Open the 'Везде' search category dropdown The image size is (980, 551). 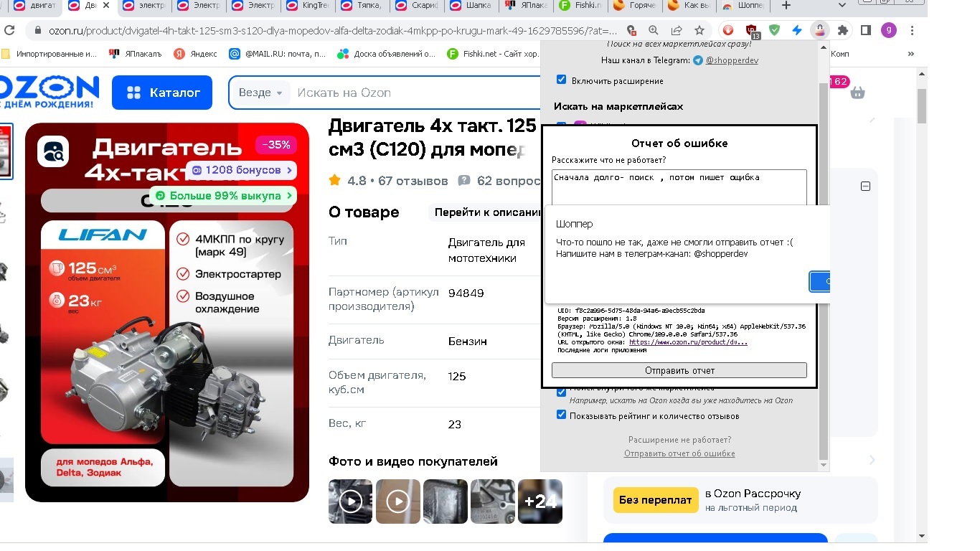(x=261, y=93)
